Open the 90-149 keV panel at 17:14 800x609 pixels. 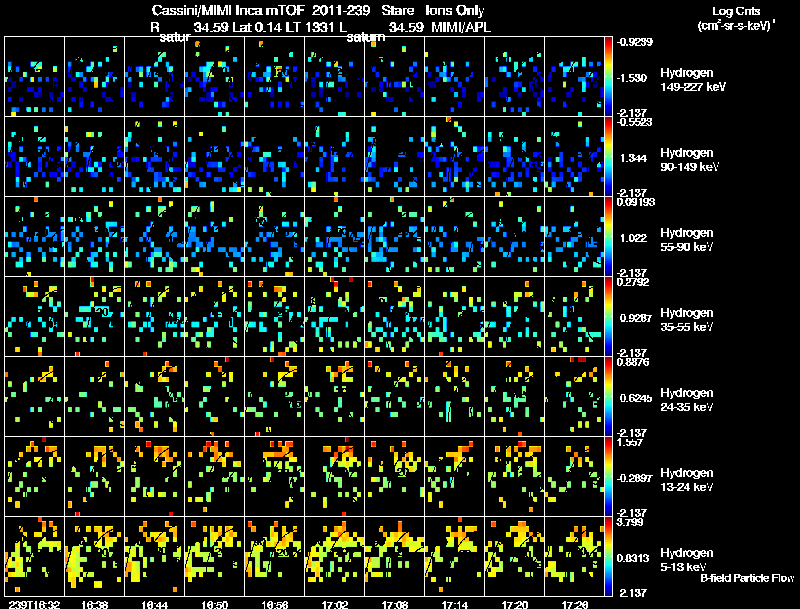(x=455, y=156)
